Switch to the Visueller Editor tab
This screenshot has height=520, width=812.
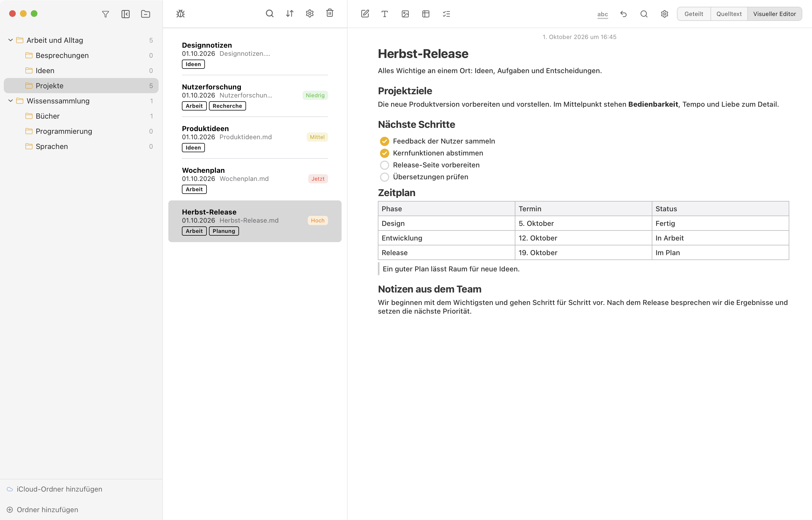(775, 14)
